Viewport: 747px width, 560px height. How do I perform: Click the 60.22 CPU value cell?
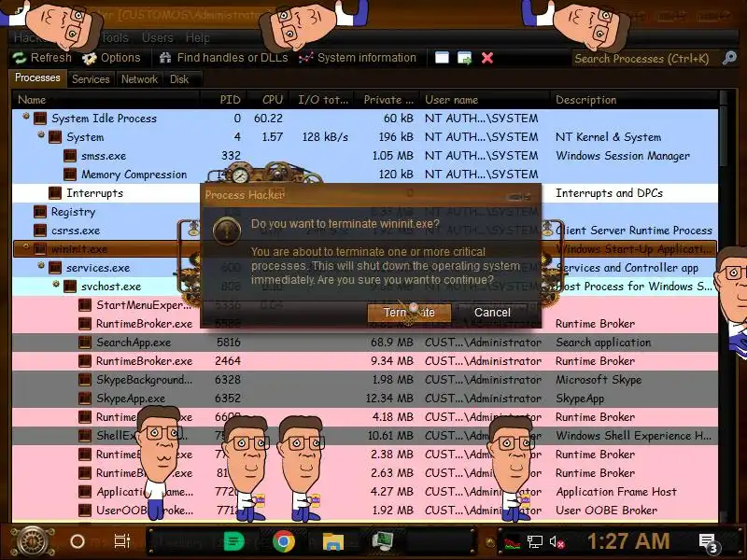point(268,119)
